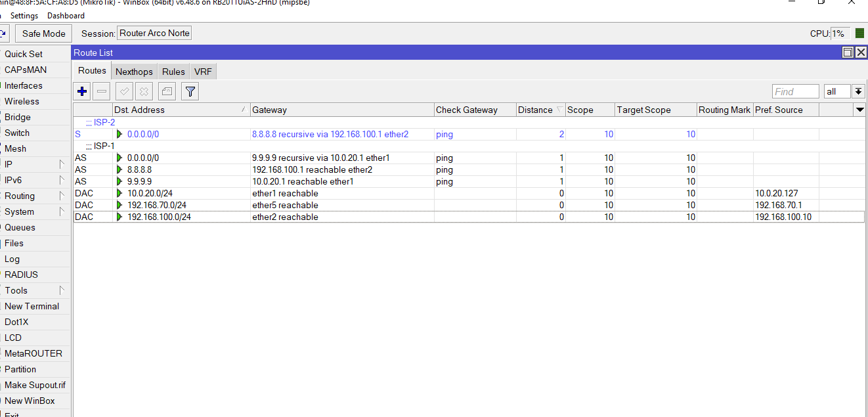
Task: Expand the IP submenu in sidebar
Action: click(36, 164)
